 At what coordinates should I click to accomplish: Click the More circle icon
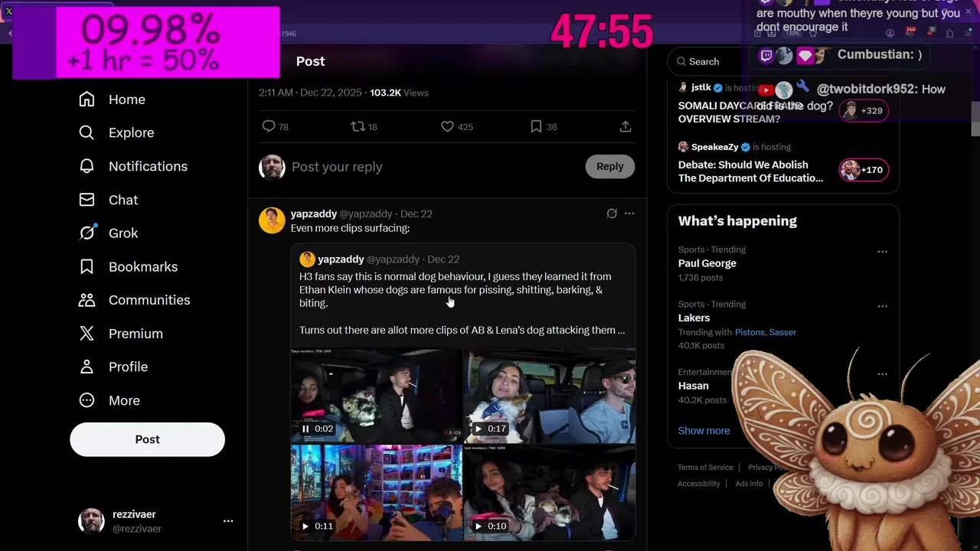tap(87, 400)
